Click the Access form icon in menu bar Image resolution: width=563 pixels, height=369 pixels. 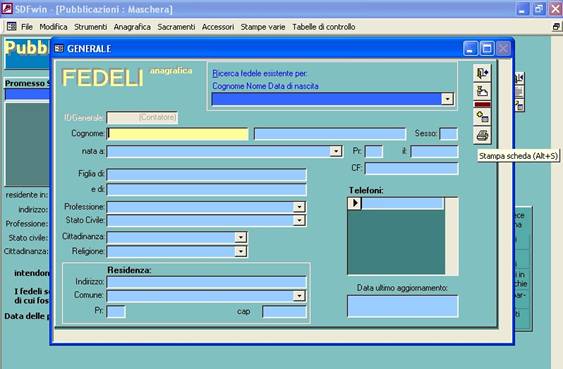click(x=12, y=27)
